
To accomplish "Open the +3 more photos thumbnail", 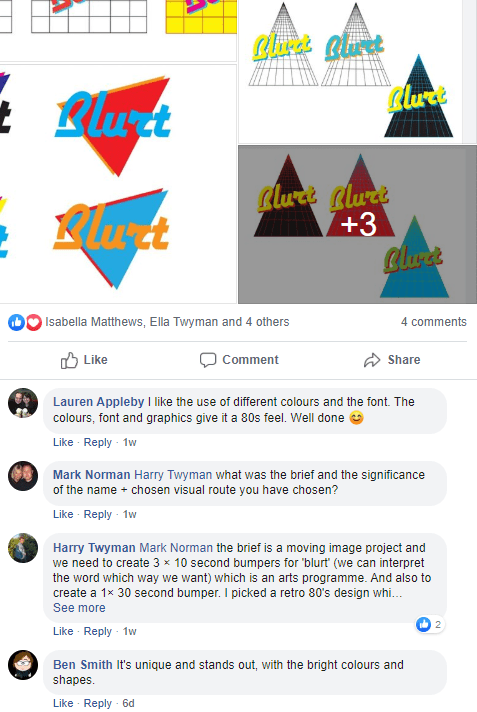I will (358, 224).
